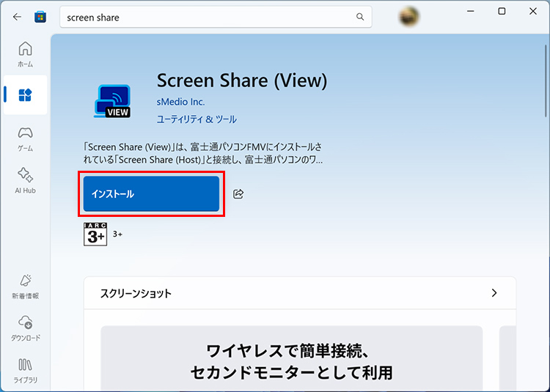Close the Store window
The height and width of the screenshot is (392, 550).
pyautogui.click(x=533, y=11)
